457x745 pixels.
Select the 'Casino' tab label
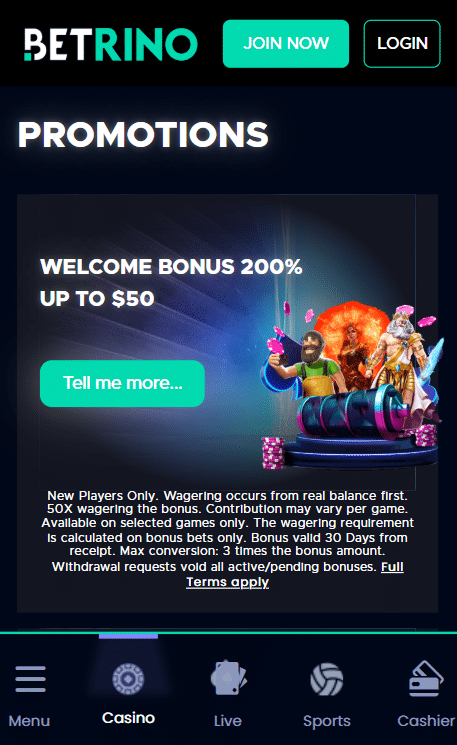click(x=128, y=718)
